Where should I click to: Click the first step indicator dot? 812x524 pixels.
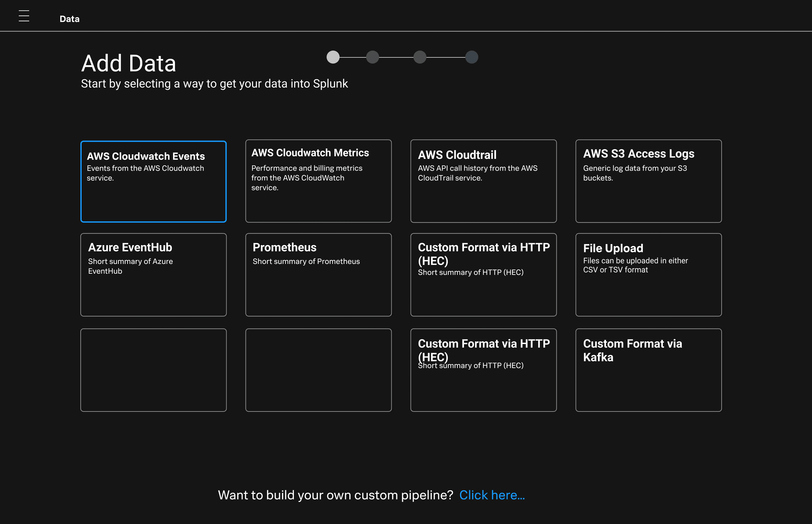[333, 57]
